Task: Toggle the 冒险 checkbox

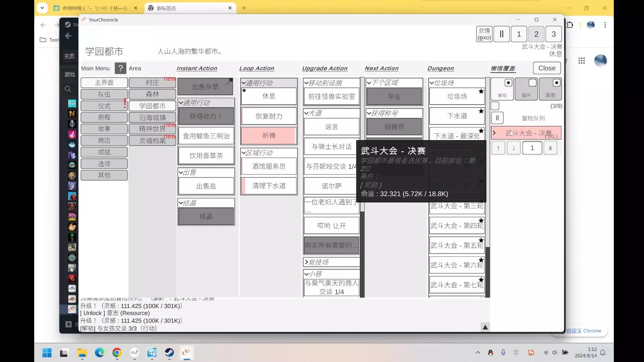Action: tap(508, 83)
